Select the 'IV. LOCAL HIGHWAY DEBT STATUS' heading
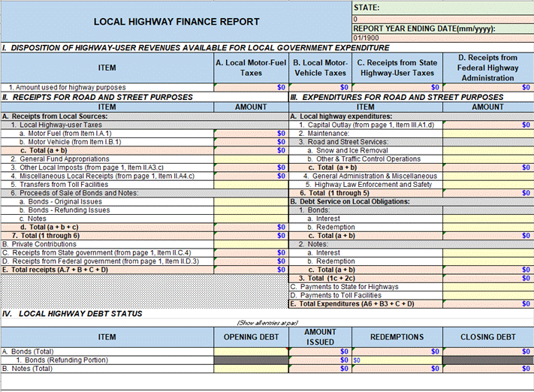Viewport: 534px width, 392px height. pyautogui.click(x=72, y=314)
